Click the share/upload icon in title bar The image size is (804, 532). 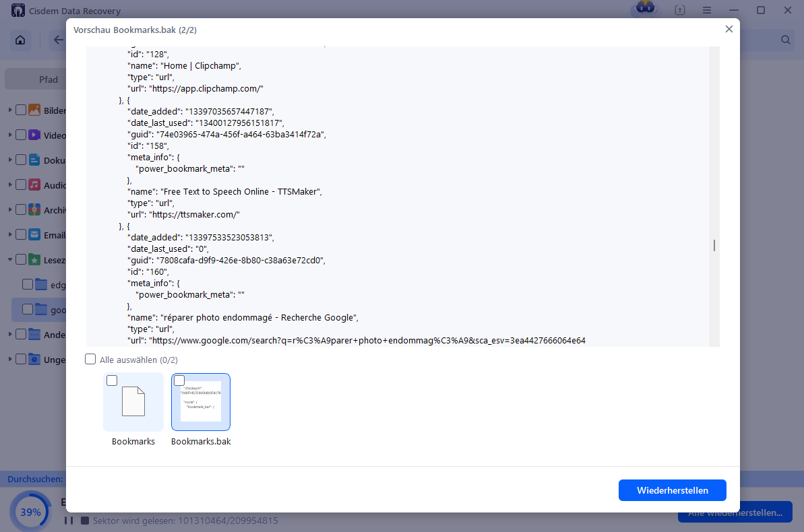[680, 10]
